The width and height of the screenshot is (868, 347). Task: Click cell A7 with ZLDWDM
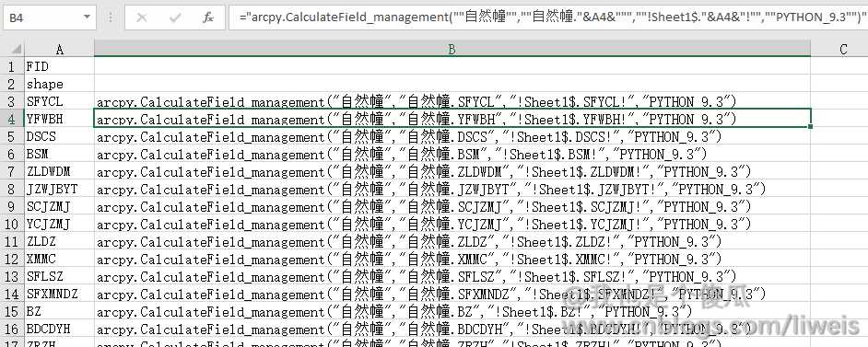tap(59, 171)
